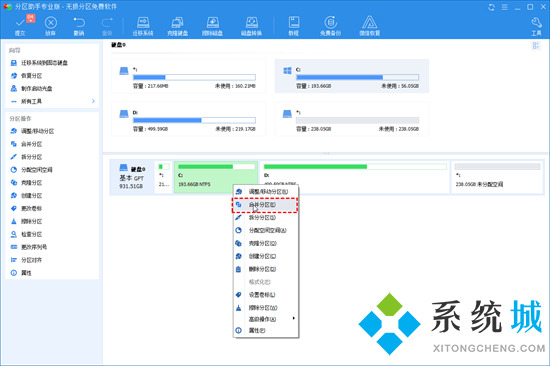Choose 设置卷标 from the context menu

(266, 295)
